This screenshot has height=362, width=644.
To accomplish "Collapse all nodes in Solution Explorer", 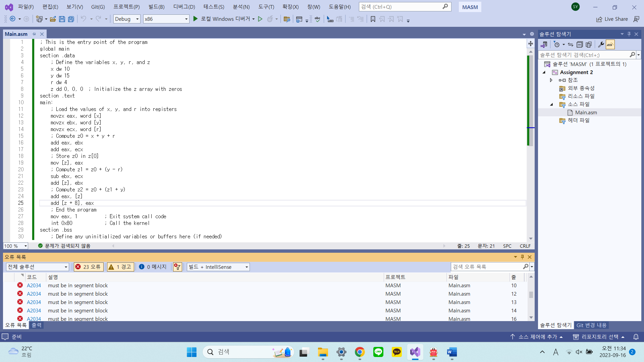I will (580, 44).
